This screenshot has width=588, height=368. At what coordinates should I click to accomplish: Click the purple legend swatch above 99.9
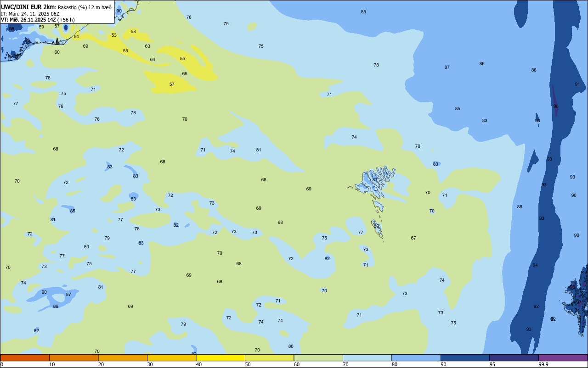[563, 357]
